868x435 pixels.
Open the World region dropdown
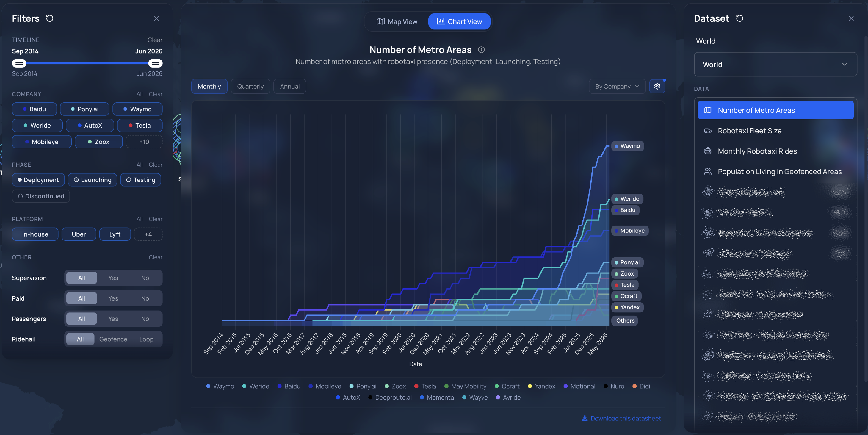775,64
